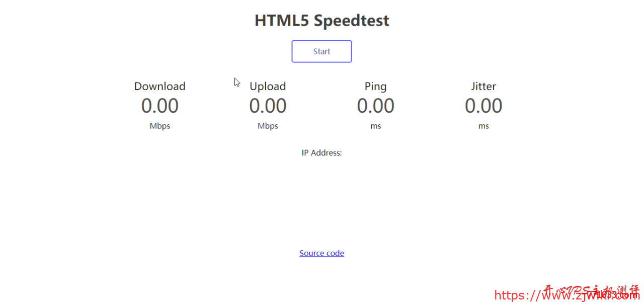Click the red https watermark URL

point(567,295)
